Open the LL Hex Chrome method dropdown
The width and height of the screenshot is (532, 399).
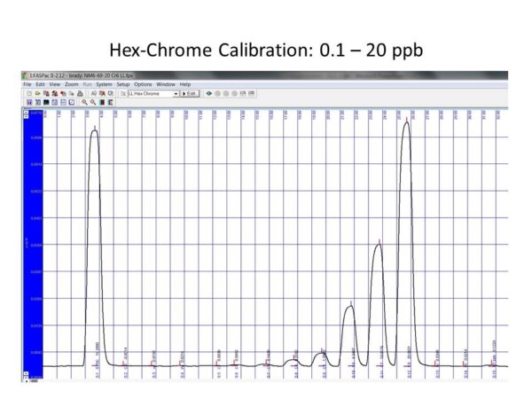click(176, 93)
